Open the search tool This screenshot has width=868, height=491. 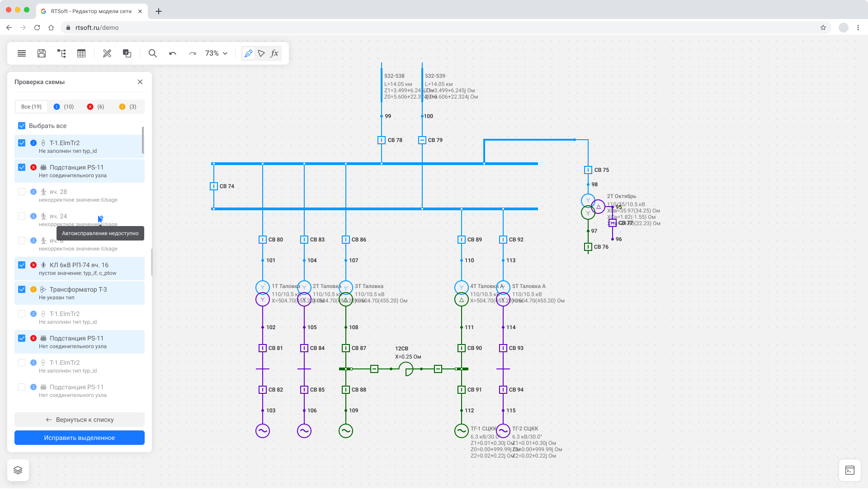coord(153,53)
